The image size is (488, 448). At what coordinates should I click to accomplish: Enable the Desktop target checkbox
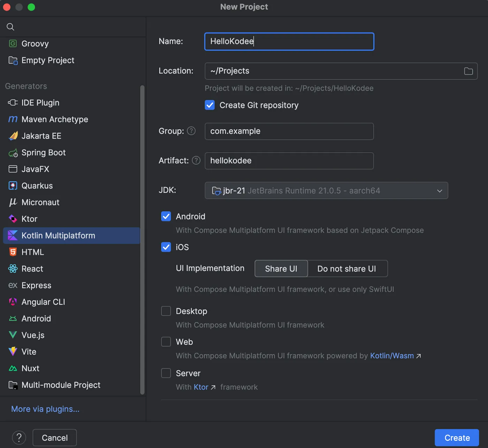click(166, 311)
